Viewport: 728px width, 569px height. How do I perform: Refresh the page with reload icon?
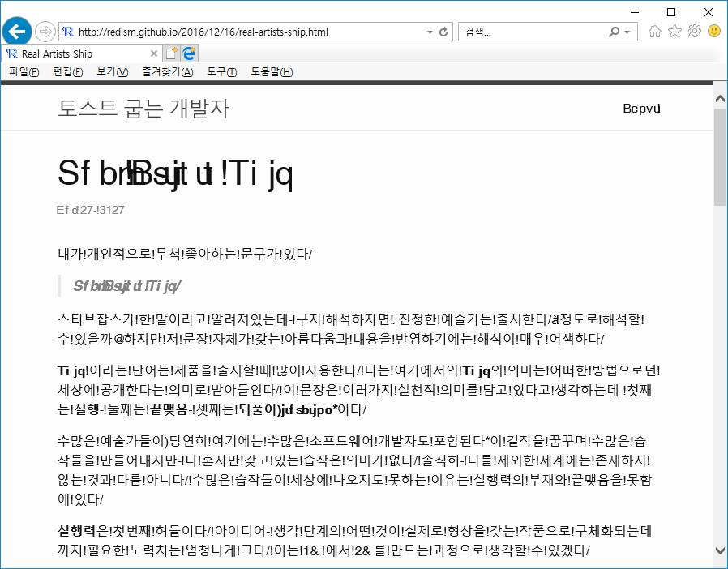pos(443,32)
